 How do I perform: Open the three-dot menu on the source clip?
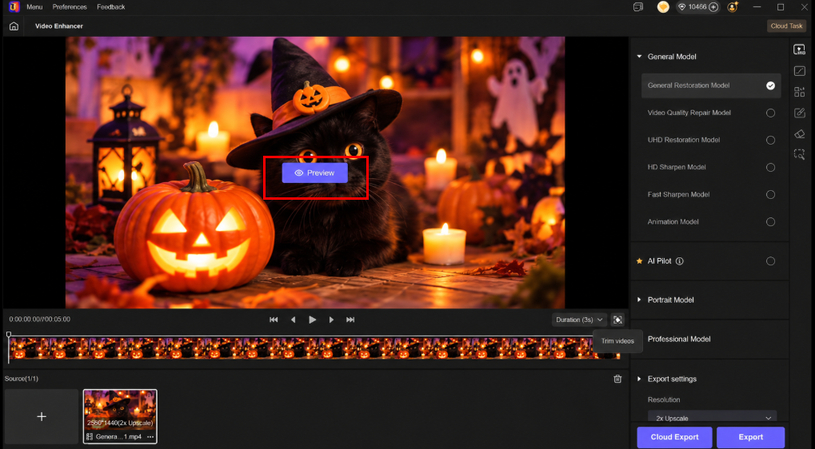150,437
